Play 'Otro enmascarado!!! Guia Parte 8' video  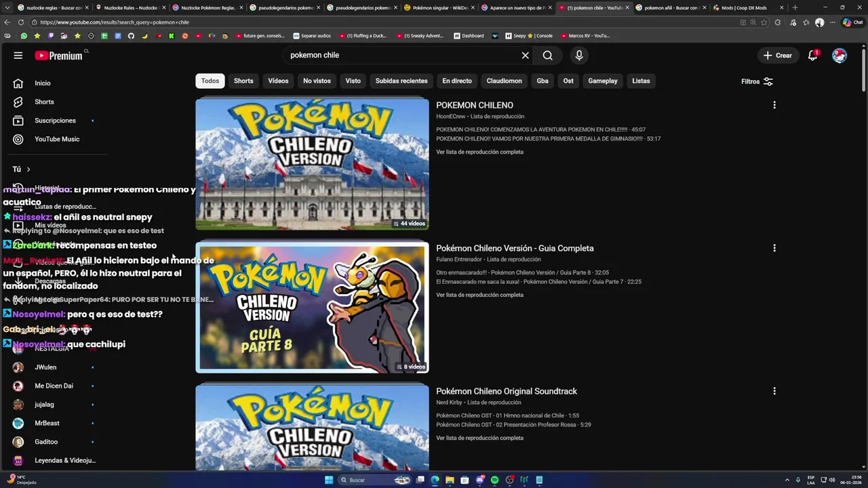point(522,272)
